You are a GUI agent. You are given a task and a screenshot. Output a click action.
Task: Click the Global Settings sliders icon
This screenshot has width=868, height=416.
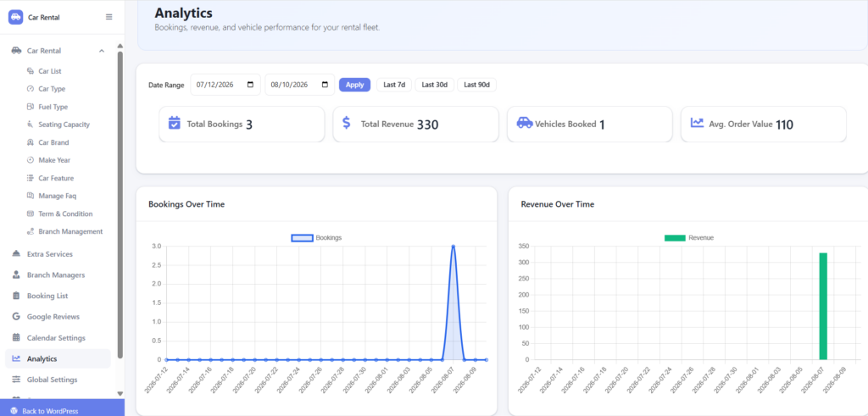click(16, 380)
